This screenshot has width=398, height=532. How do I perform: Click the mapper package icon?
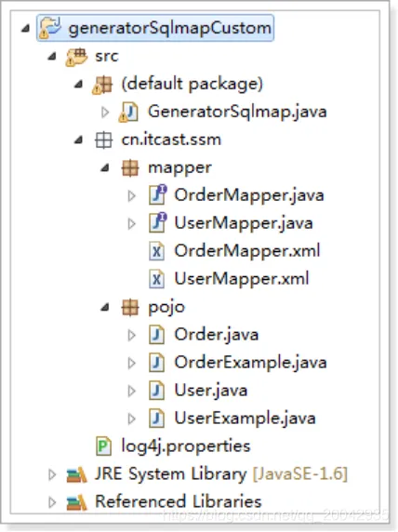pyautogui.click(x=130, y=168)
